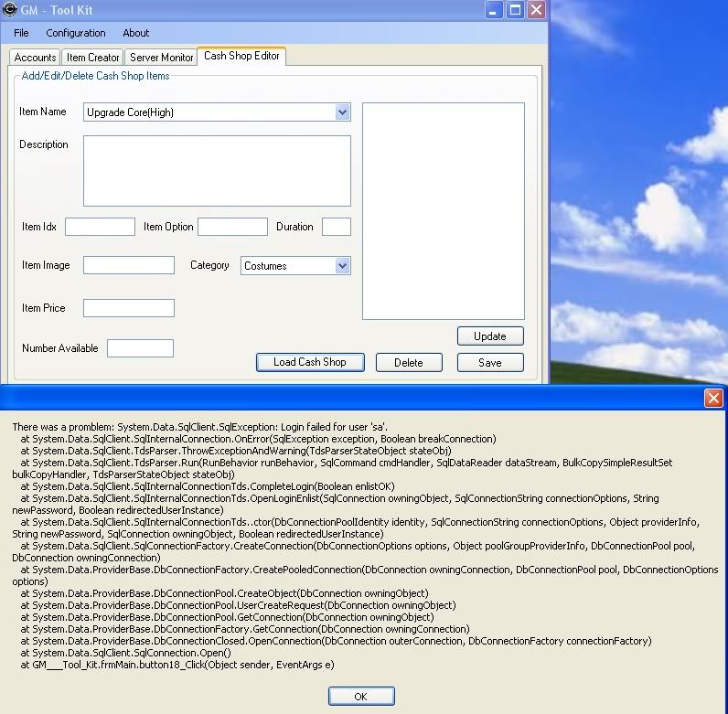
Task: Switch to the Item Creator tab
Action: tap(93, 58)
